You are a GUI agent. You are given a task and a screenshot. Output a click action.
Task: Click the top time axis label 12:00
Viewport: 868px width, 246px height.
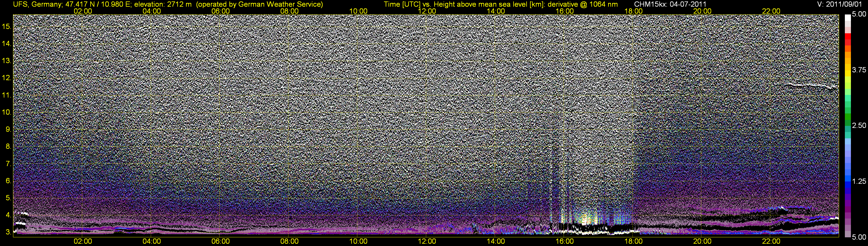coord(427,11)
